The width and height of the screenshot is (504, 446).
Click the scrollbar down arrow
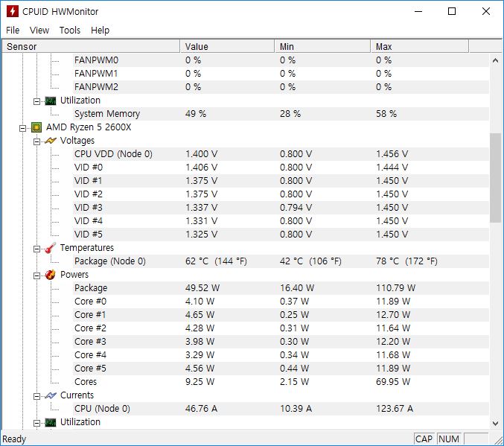(495, 424)
